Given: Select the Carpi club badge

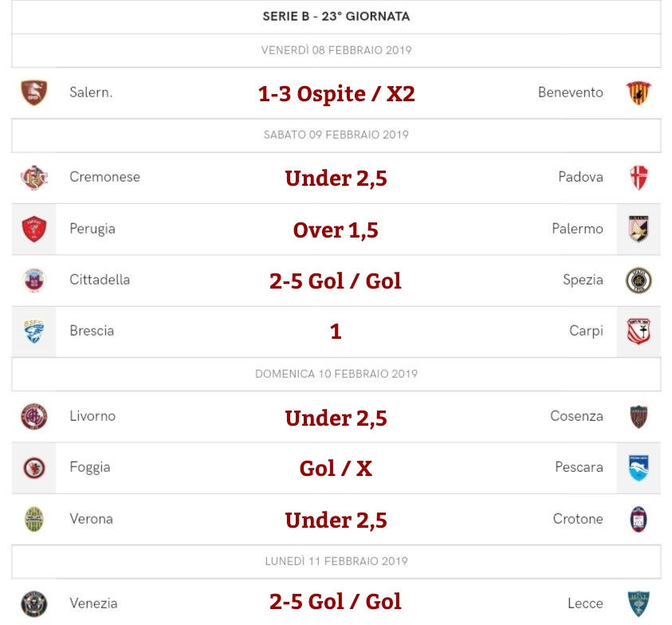Looking at the screenshot, I should click(639, 332).
